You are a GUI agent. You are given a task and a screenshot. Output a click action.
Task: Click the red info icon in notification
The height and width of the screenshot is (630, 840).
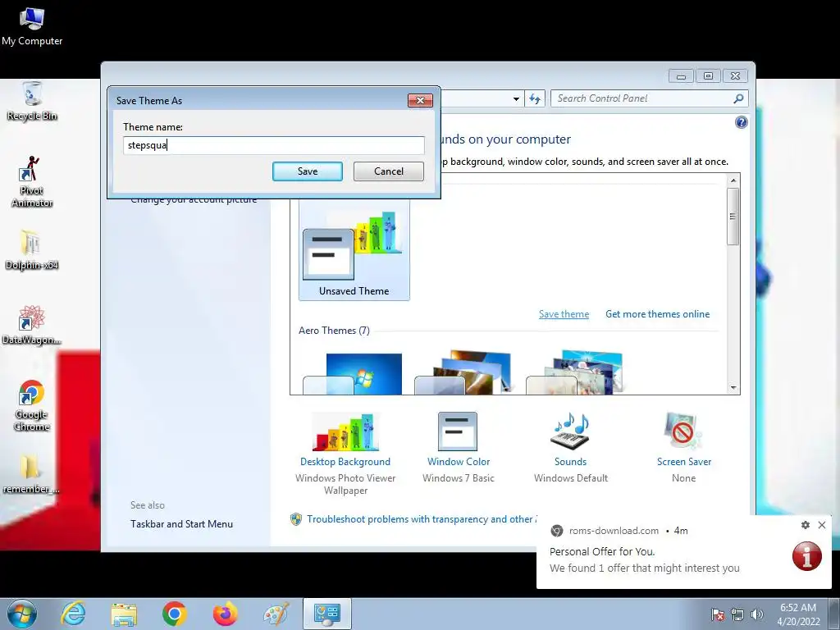click(807, 556)
